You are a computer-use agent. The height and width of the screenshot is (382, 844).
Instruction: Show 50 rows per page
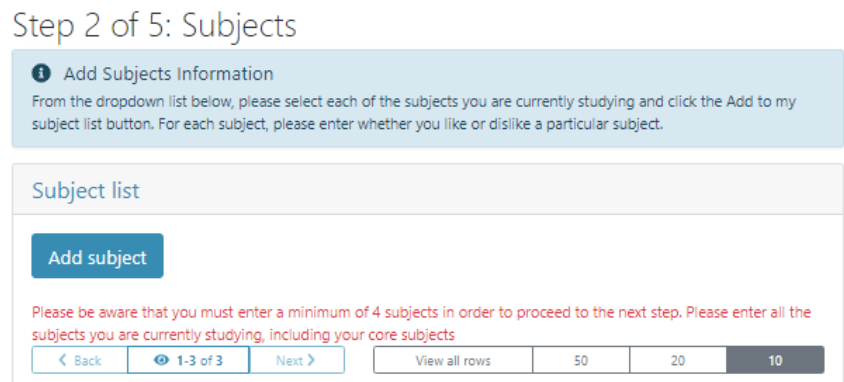click(581, 360)
